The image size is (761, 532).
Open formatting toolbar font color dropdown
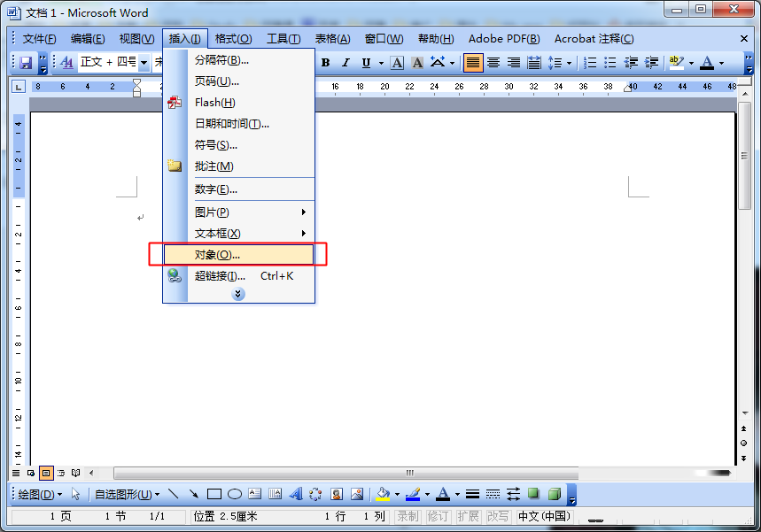click(721, 63)
